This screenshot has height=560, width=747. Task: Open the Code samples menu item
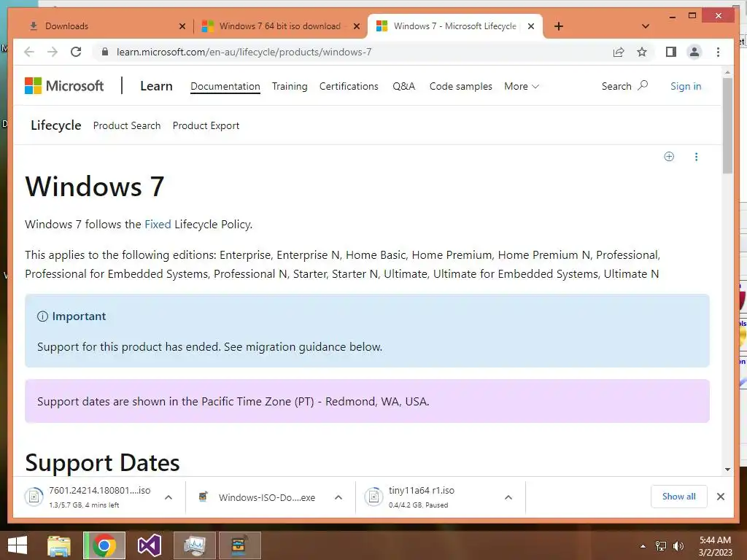click(461, 86)
